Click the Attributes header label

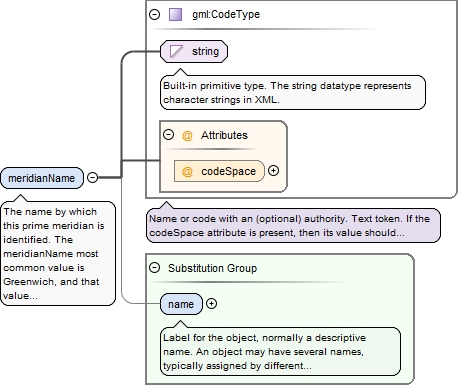click(x=224, y=135)
